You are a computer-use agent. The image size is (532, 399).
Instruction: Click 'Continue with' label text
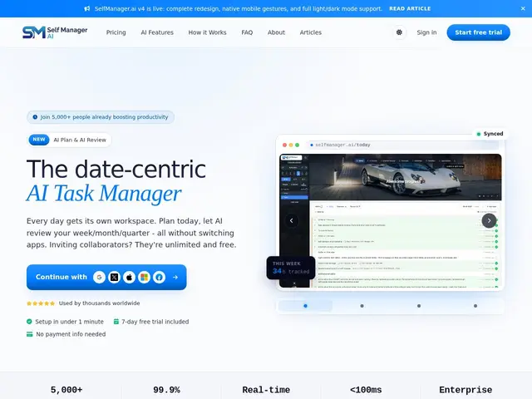pyautogui.click(x=62, y=277)
